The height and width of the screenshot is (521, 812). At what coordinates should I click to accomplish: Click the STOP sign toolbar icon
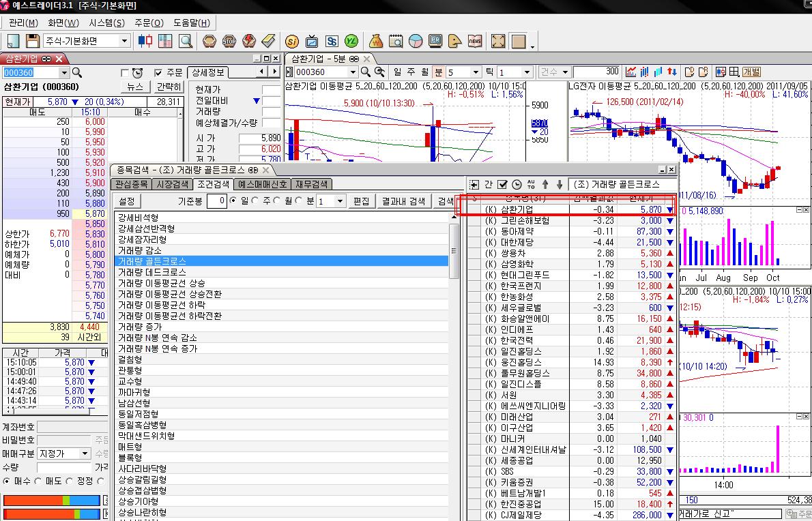pos(230,41)
